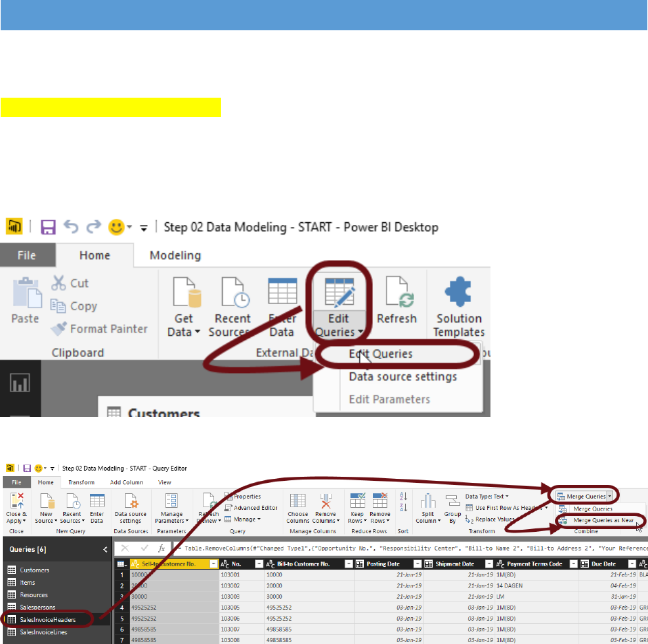Open filter arrow on Payment Terms Code column

(x=573, y=563)
